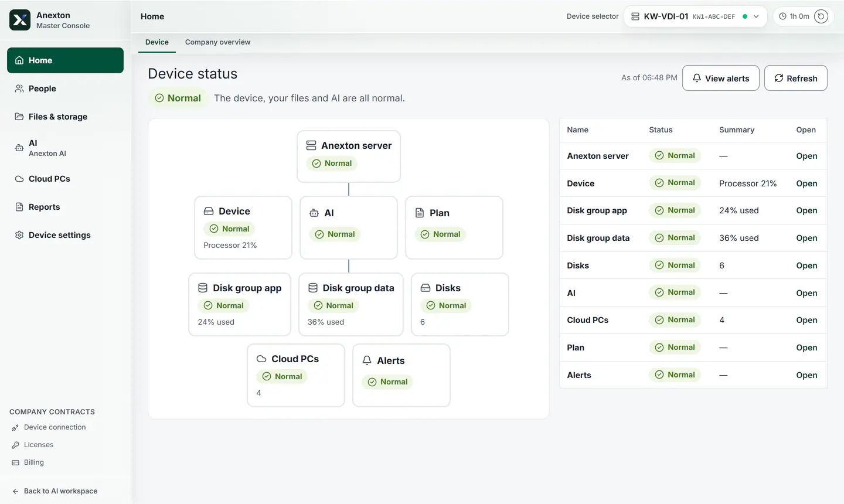Click the Plan card document icon
Screen dimensions: 844x504
click(x=420, y=213)
